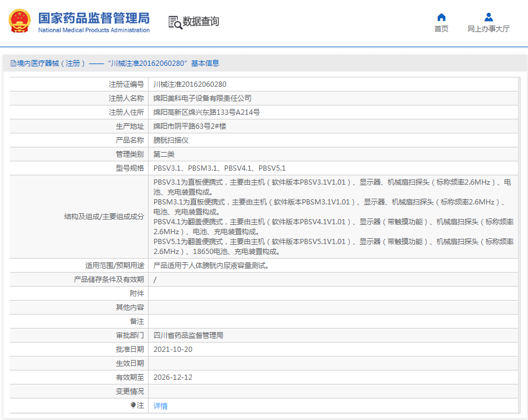This screenshot has height=420, width=528.
Task: Click the registrant name 绵阳美科电子设备有限责任公司
Action: [x=202, y=98]
